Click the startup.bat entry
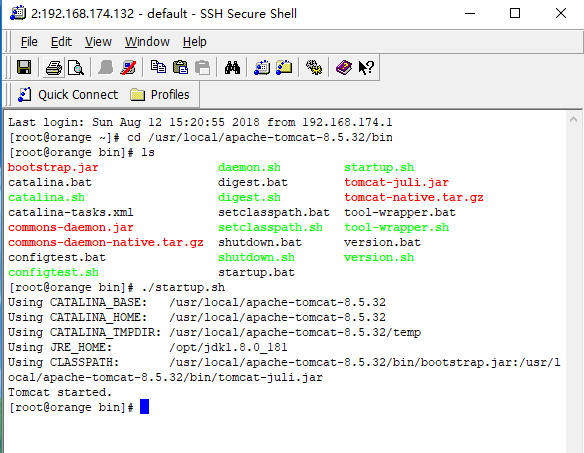584x453 pixels. click(256, 272)
